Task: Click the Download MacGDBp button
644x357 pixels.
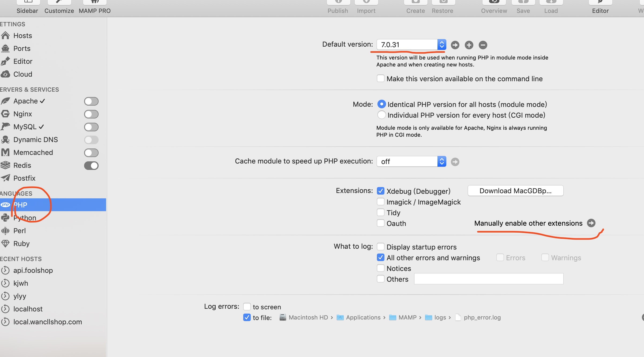Action: (515, 191)
